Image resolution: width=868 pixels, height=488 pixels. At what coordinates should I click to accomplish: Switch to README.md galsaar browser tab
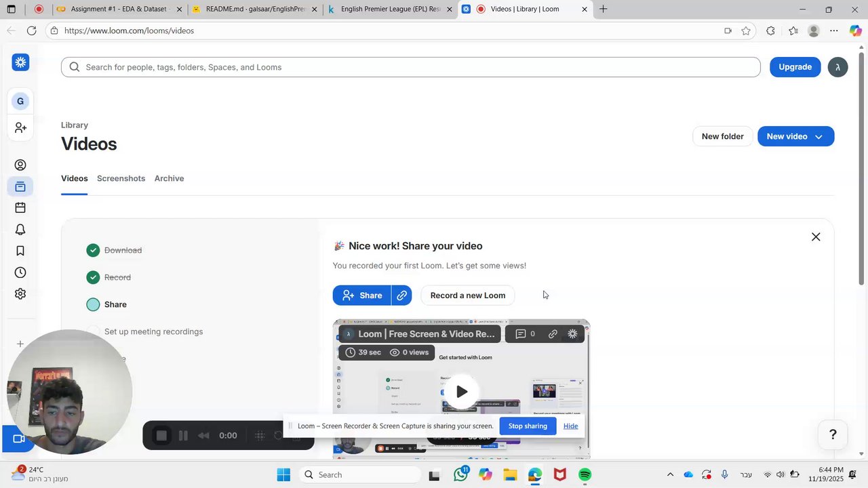click(255, 9)
